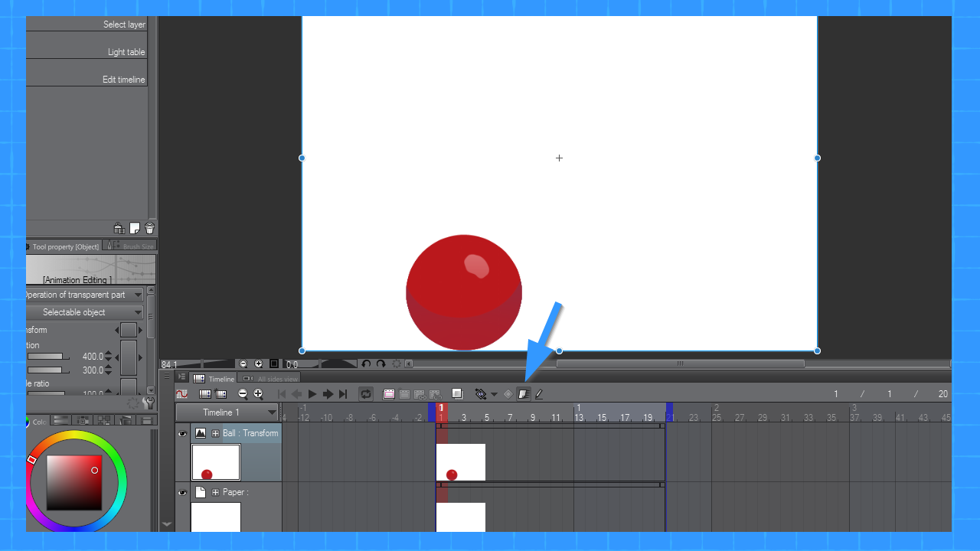Switch to the Tool property [Object] tab

pos(63,246)
